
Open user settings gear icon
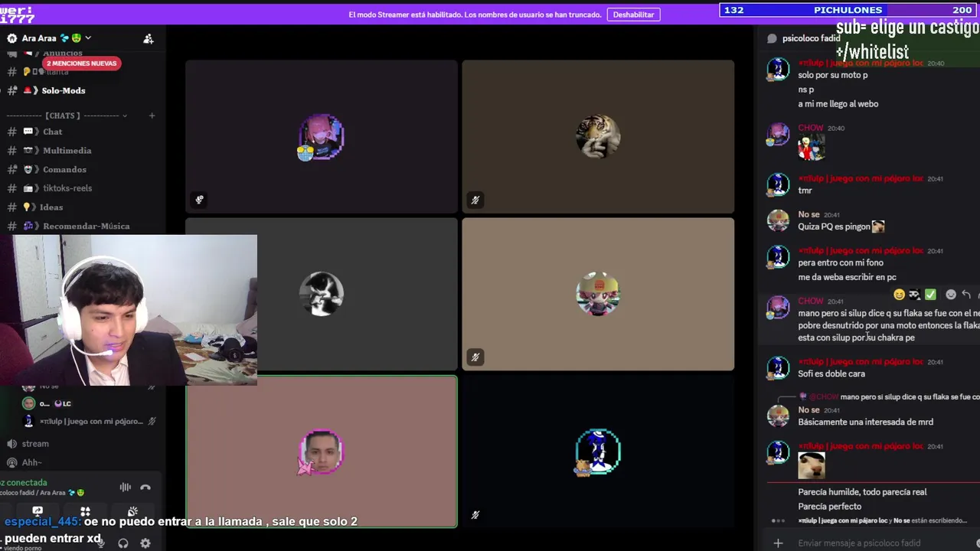click(x=145, y=543)
